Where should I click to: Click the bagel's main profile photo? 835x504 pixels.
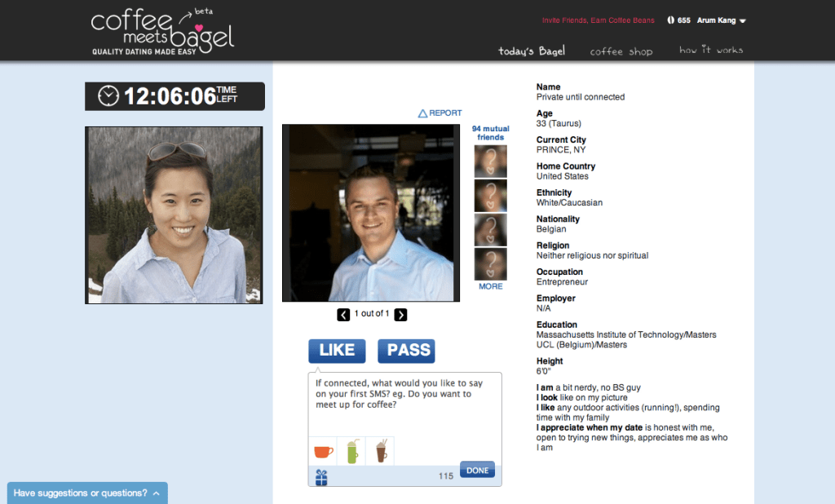click(371, 213)
